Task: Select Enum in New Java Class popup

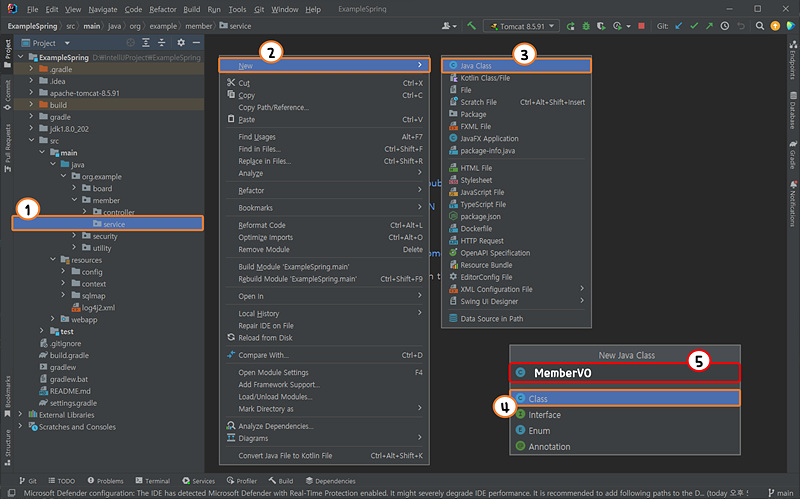Action: (x=625, y=431)
